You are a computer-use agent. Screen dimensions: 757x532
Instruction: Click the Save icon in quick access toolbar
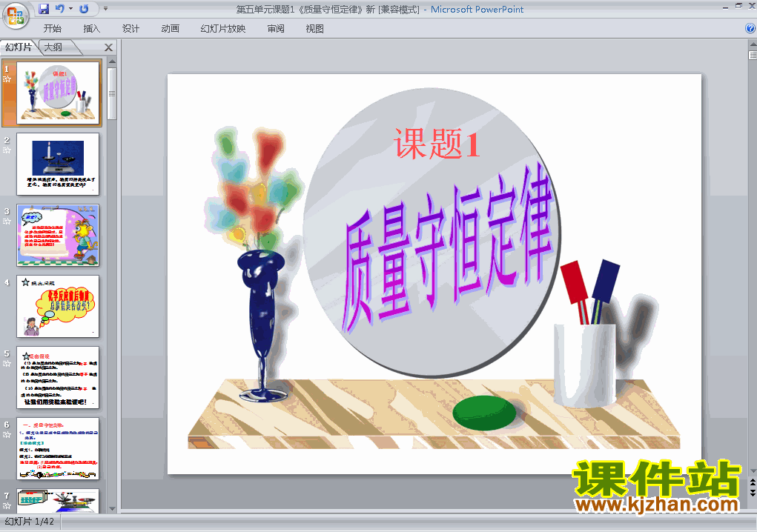coord(44,9)
